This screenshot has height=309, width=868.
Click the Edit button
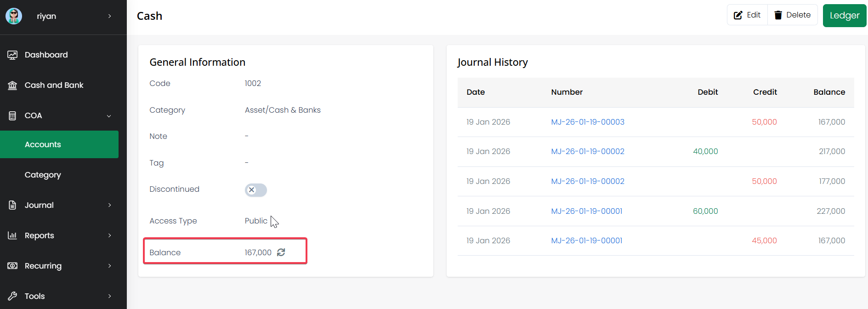[x=747, y=15]
